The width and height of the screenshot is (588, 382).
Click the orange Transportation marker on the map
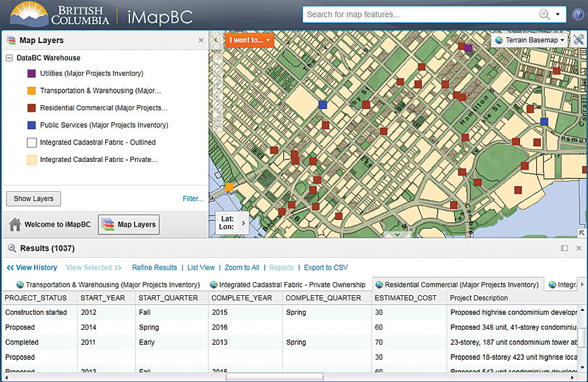pos(229,187)
